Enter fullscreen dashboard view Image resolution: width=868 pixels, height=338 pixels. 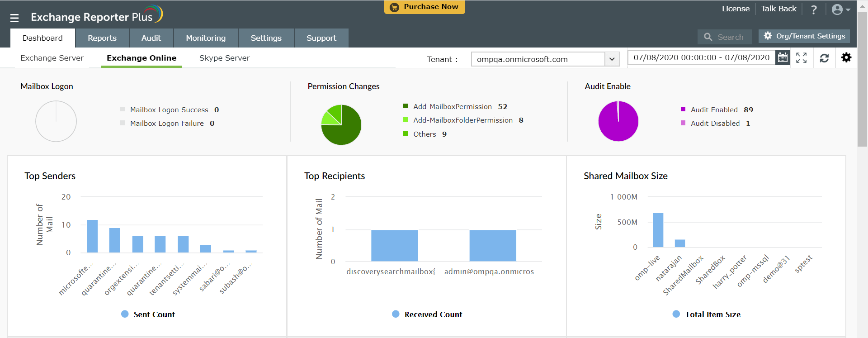[802, 58]
